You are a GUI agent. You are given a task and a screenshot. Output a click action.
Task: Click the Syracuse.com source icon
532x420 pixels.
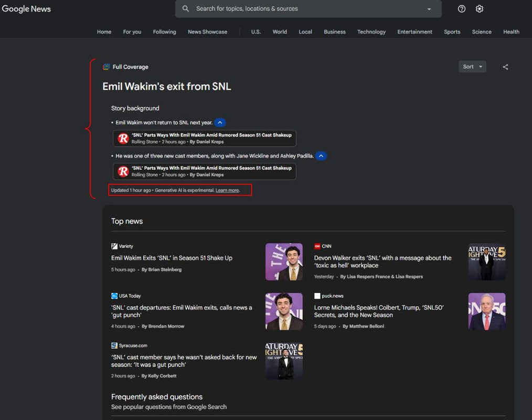point(114,345)
